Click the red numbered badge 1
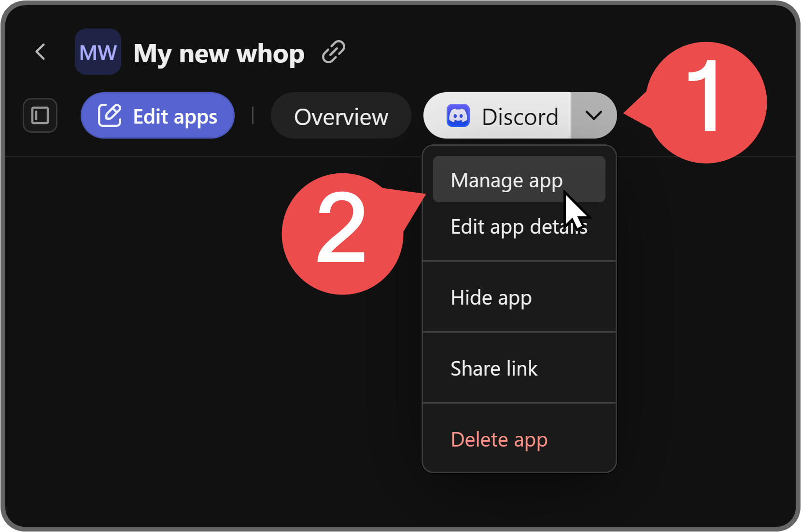This screenshot has width=801, height=532. [x=706, y=101]
